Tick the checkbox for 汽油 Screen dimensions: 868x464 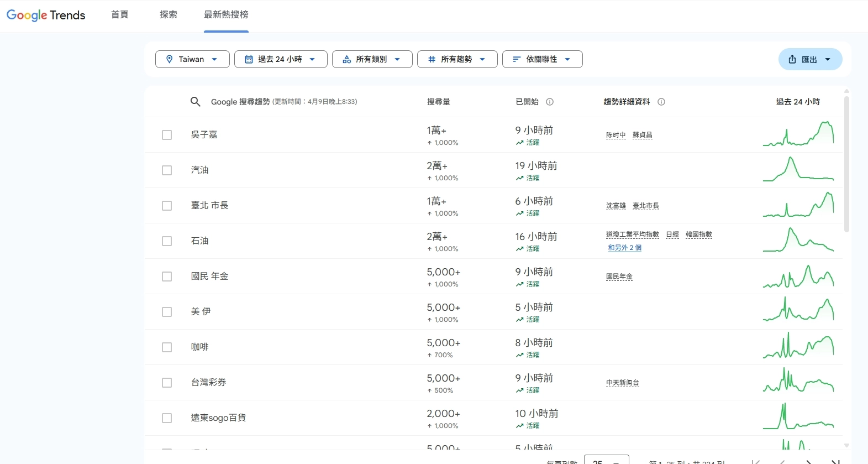point(167,170)
